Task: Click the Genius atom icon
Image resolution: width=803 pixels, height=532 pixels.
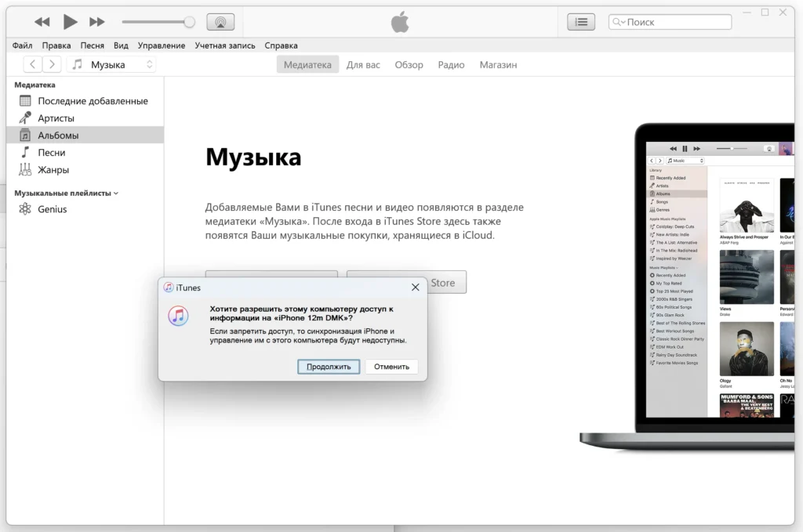Action: point(25,208)
